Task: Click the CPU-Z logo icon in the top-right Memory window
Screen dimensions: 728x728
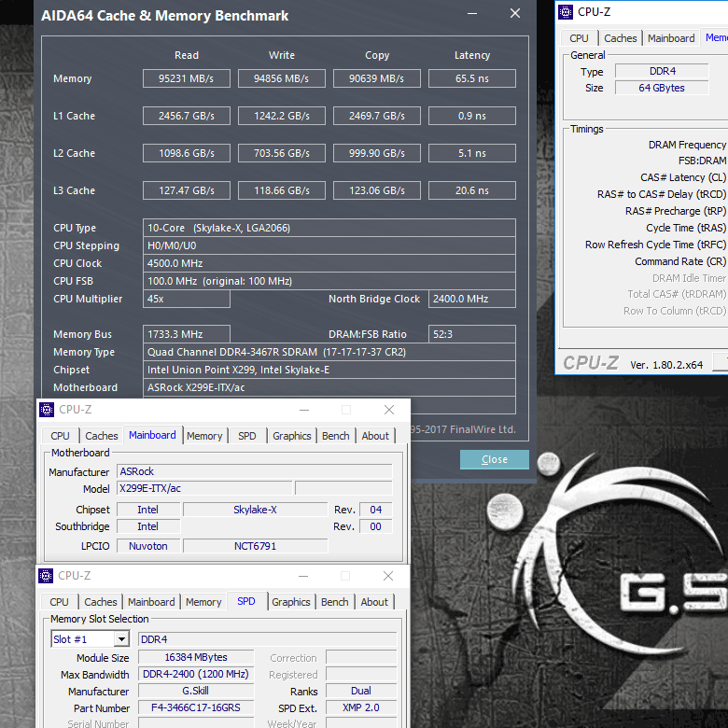Action: pos(565,11)
